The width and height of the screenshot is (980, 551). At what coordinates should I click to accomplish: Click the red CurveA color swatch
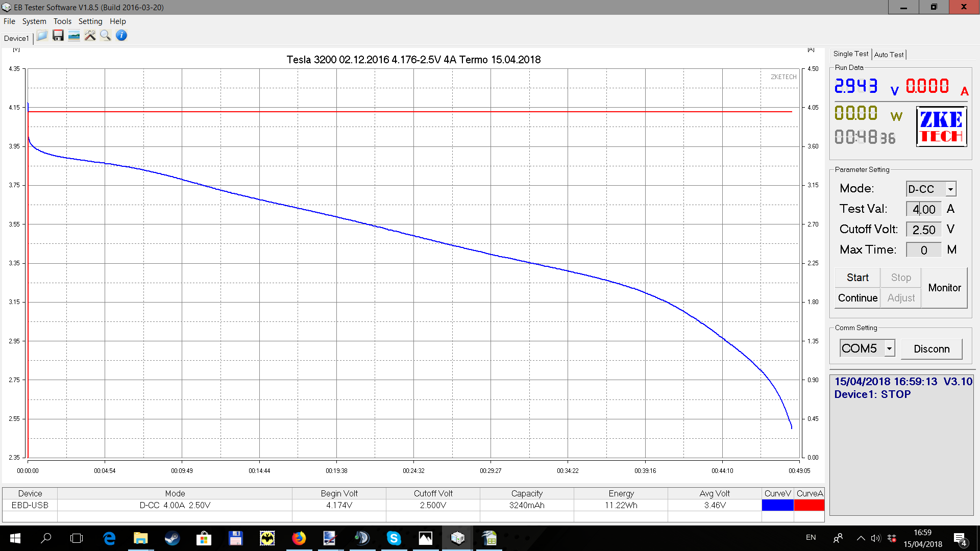(809, 505)
